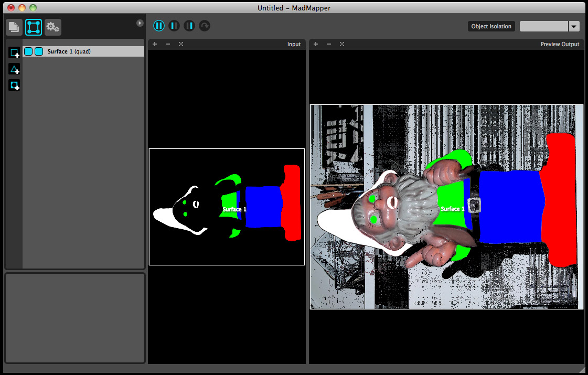Toggle second cyan square on Surface 1
The image size is (588, 375).
[39, 51]
